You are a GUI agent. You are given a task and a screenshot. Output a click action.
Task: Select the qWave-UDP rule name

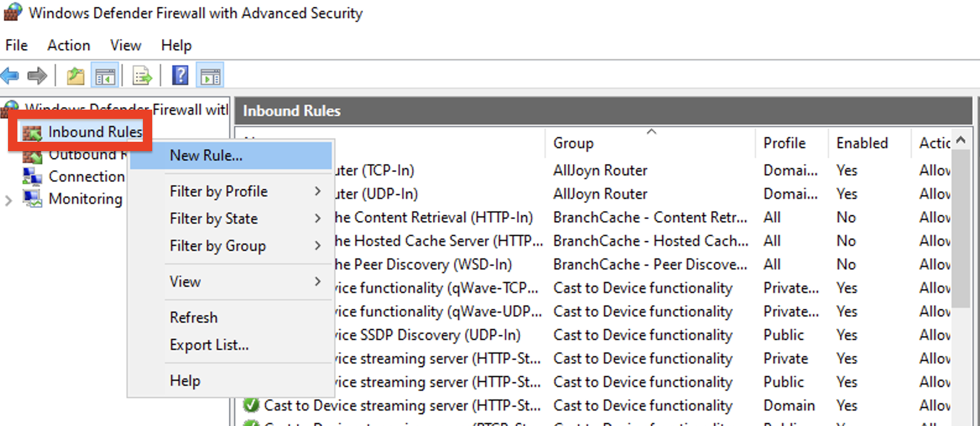438,311
